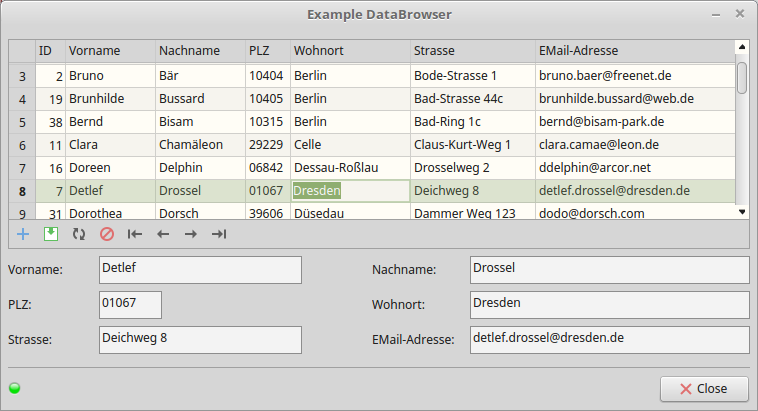Go to previous record arrow
The image size is (758, 411).
(x=163, y=234)
